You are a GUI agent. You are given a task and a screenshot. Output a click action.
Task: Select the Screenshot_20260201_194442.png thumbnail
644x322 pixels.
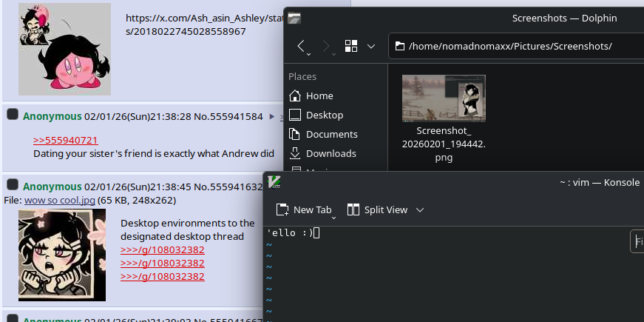click(x=444, y=98)
